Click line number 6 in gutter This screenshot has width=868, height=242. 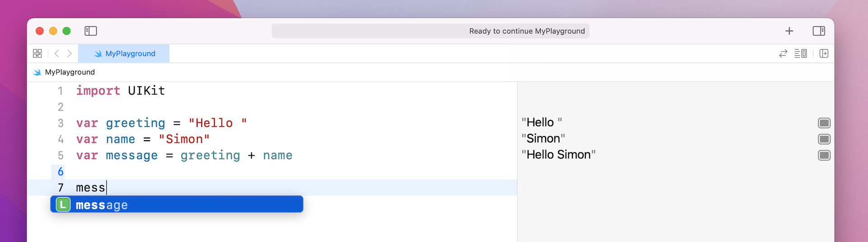pos(61,172)
